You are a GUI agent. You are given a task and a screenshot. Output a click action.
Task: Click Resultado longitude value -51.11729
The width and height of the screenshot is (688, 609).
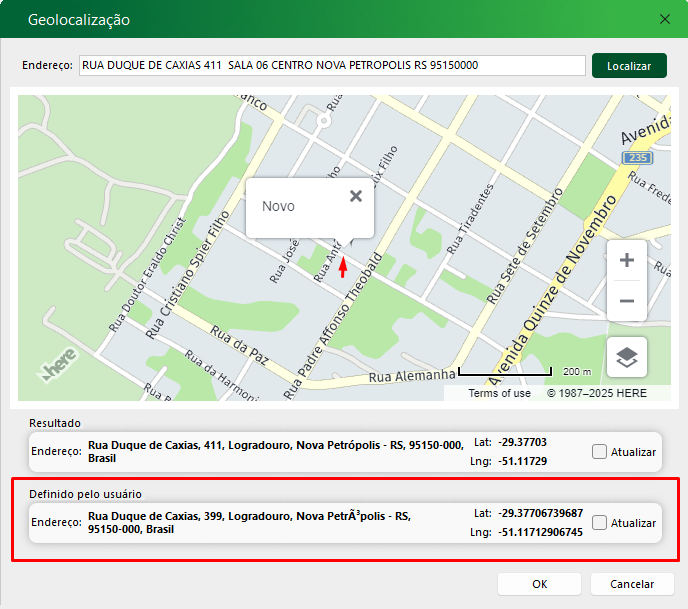[522, 461]
